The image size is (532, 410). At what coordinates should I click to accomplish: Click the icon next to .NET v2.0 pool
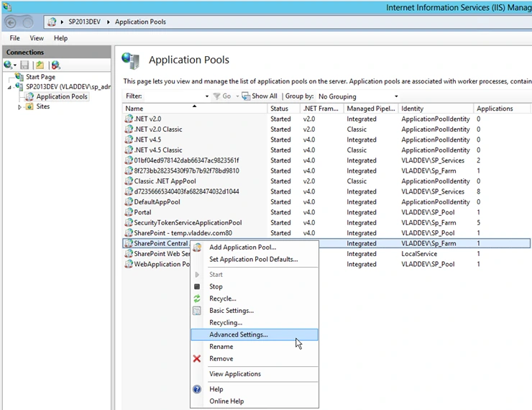pyautogui.click(x=129, y=119)
